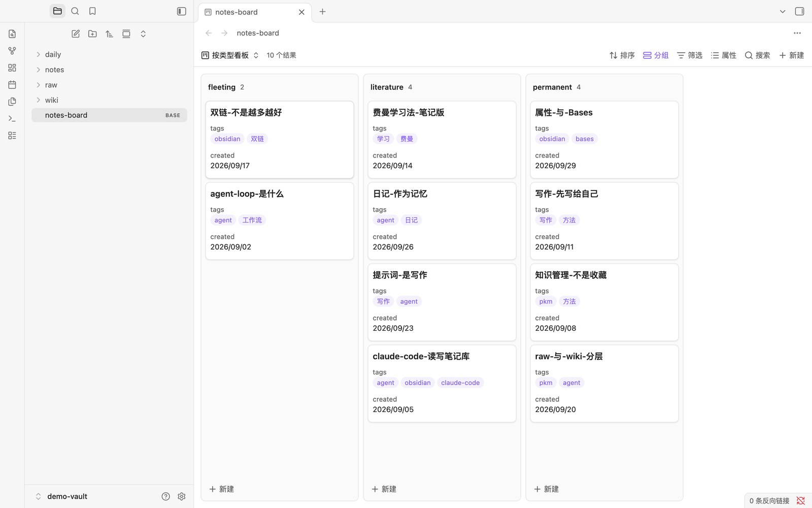Image resolution: width=812 pixels, height=508 pixels.
Task: Switch to the notes-board tab
Action: pos(255,12)
